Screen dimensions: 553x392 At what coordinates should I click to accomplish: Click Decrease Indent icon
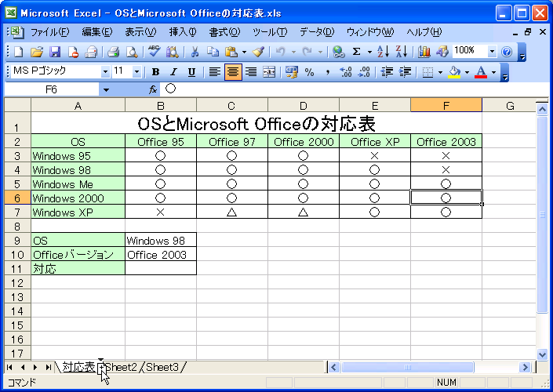click(387, 72)
